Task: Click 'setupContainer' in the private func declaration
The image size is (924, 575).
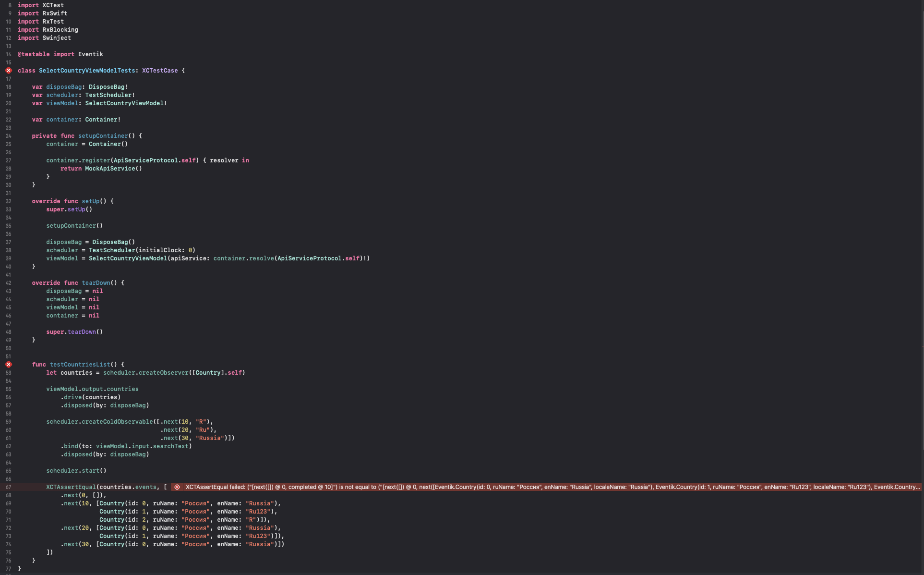Action: (x=103, y=136)
